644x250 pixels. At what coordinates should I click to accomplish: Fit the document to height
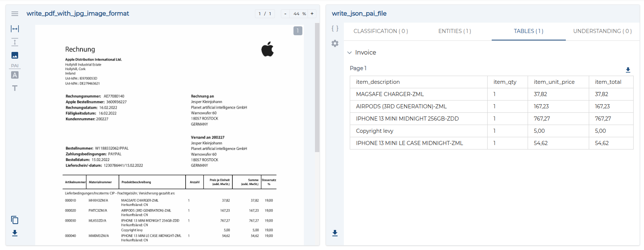[15, 42]
